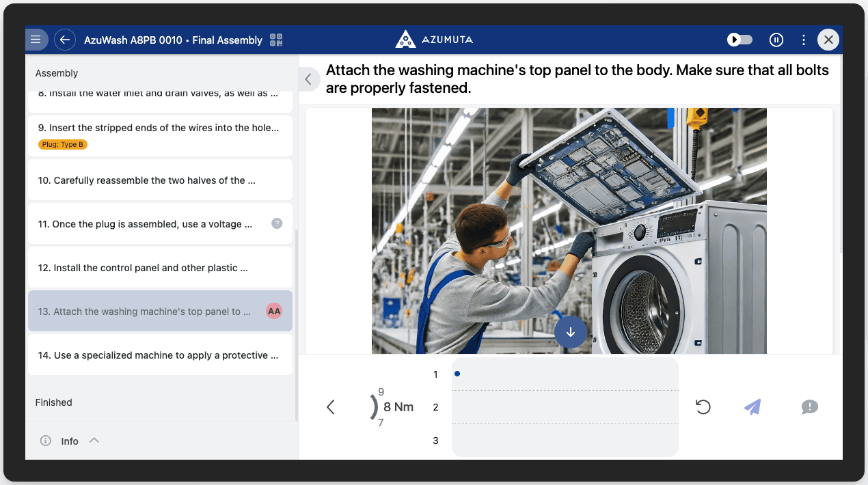Image resolution: width=868 pixels, height=485 pixels.
Task: Pause the work instruction session
Action: click(776, 40)
